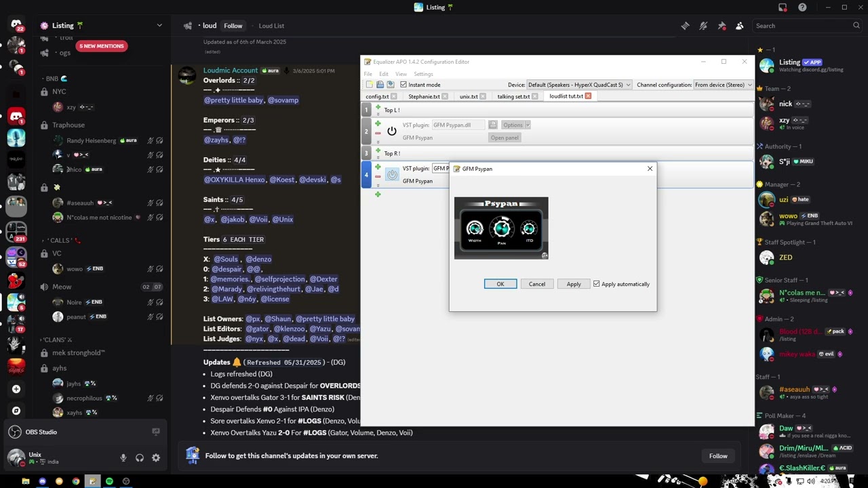Open Discover servers compass icon
Screen dimensions: 868x488
(x=16, y=411)
